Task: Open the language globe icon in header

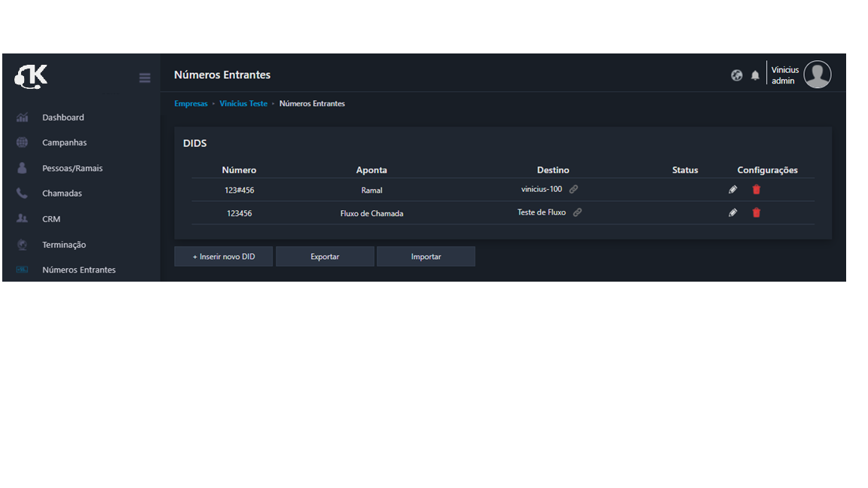Action: pyautogui.click(x=736, y=75)
